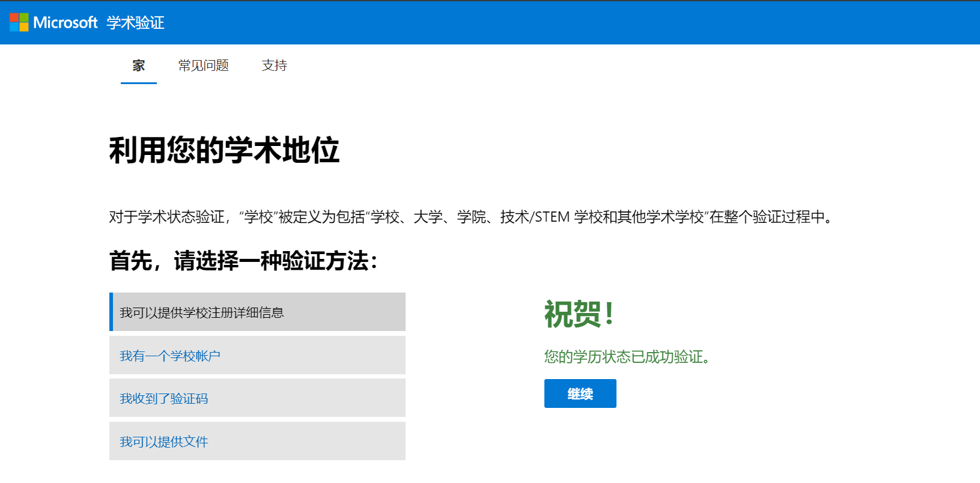Click the paragraph starting with 对于学术状态验证
Viewport: 980px width, 483px height.
[x=472, y=217]
